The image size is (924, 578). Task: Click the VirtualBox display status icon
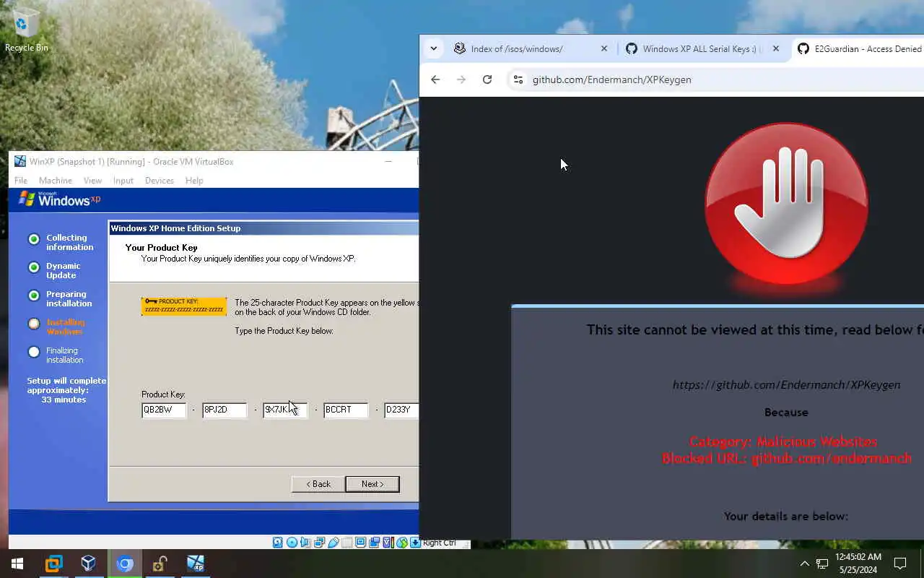pyautogui.click(x=360, y=543)
